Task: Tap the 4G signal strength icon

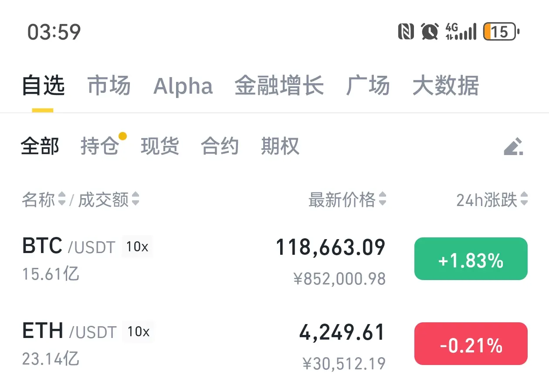Action: (461, 32)
